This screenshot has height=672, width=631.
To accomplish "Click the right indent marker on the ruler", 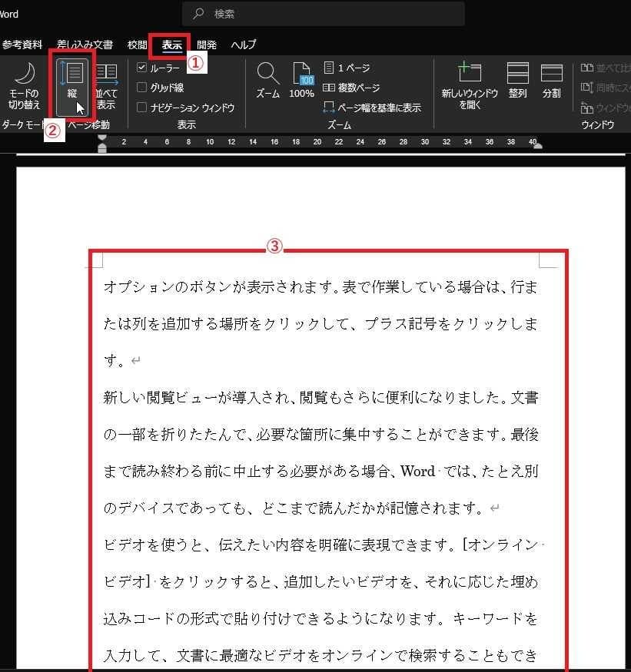I will point(537,146).
